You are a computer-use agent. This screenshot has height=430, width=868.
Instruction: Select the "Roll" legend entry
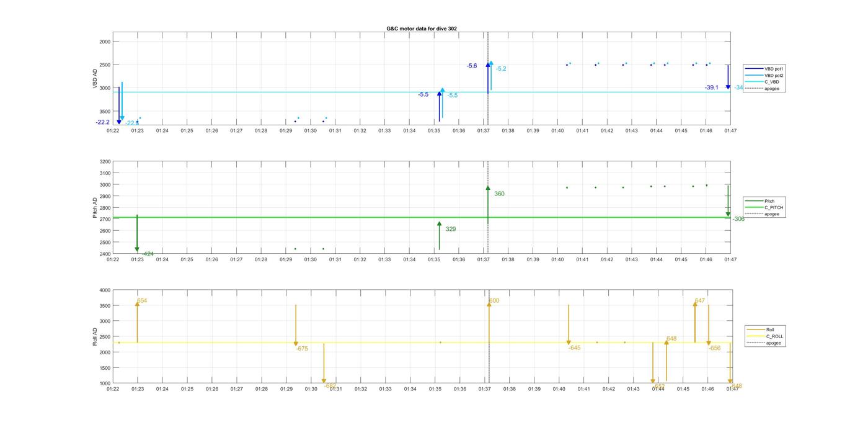[x=770, y=330]
